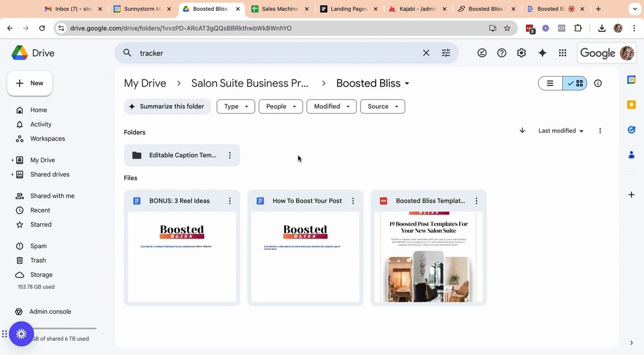Switch to grid layout view
The image size is (644, 355).
[575, 83]
